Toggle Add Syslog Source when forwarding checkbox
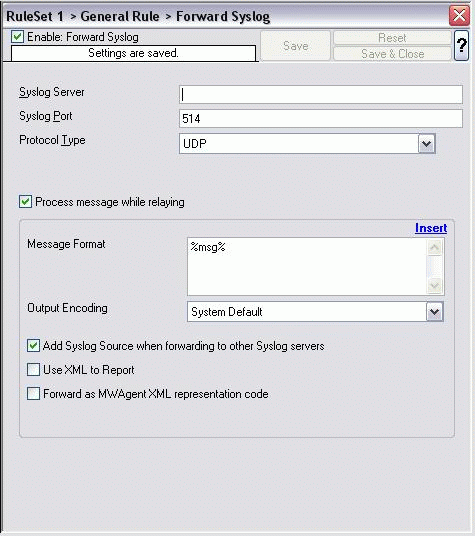 click(x=33, y=346)
